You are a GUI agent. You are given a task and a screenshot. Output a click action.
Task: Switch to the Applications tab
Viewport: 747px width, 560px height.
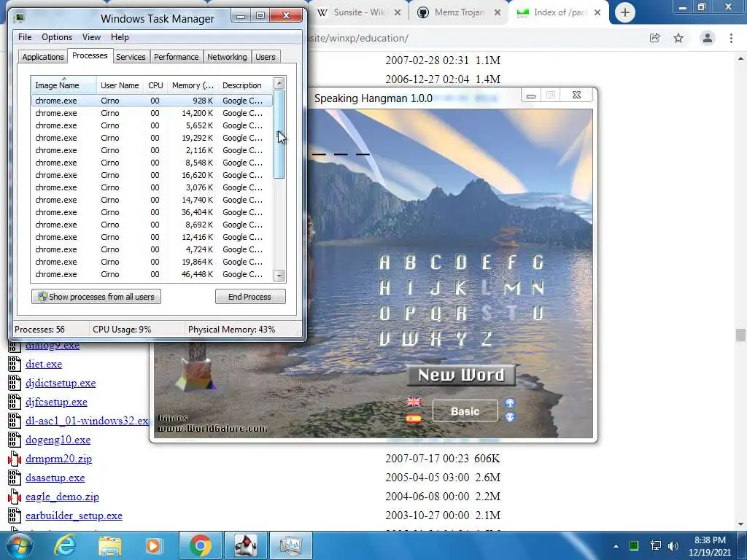[x=43, y=57]
